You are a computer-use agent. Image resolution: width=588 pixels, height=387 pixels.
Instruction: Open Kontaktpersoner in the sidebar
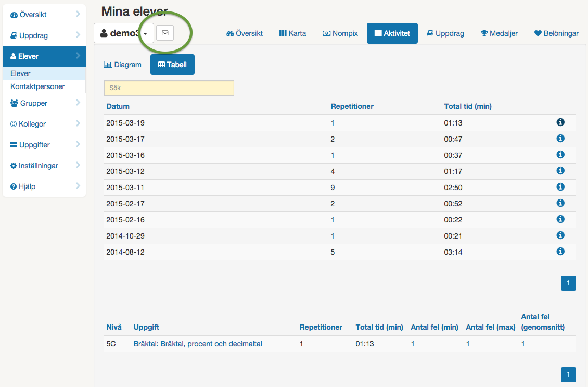pyautogui.click(x=37, y=86)
